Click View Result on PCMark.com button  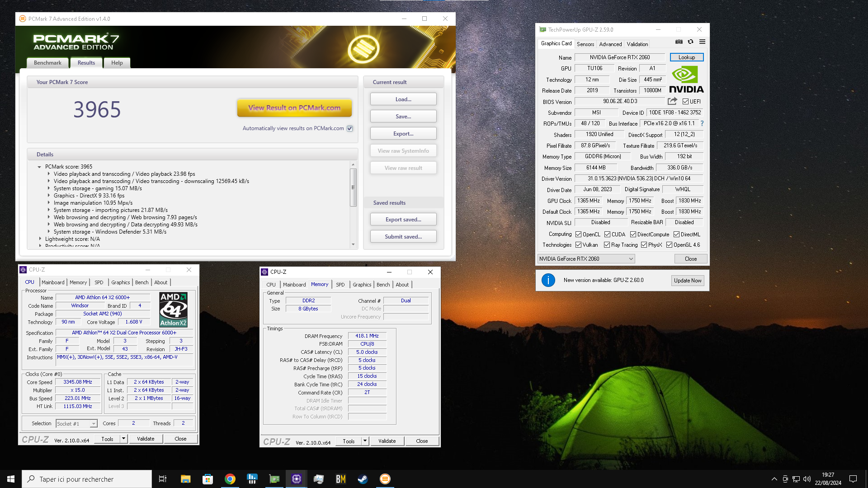click(294, 108)
